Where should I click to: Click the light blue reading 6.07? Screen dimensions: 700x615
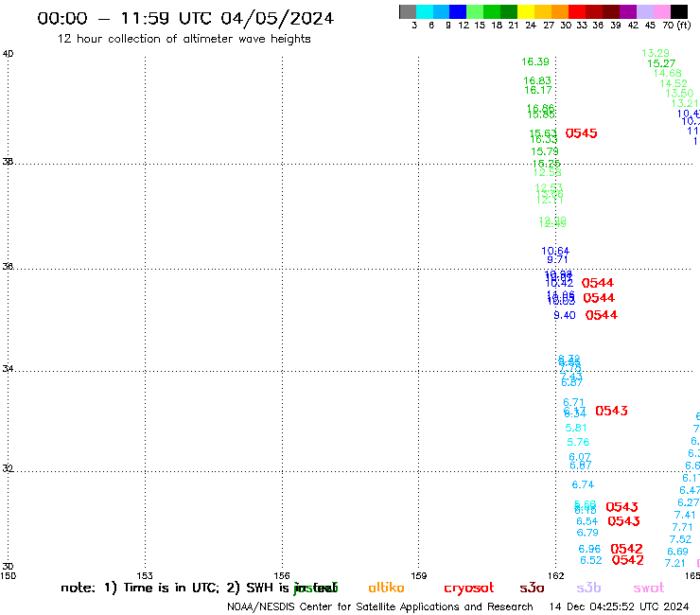pyautogui.click(x=580, y=457)
